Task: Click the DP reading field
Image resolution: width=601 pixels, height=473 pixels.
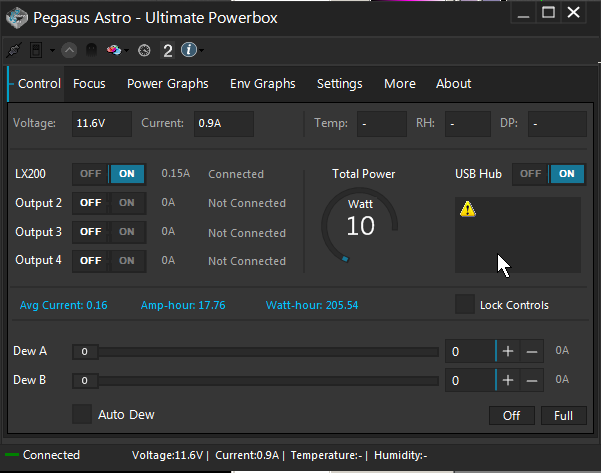Action: [x=557, y=123]
